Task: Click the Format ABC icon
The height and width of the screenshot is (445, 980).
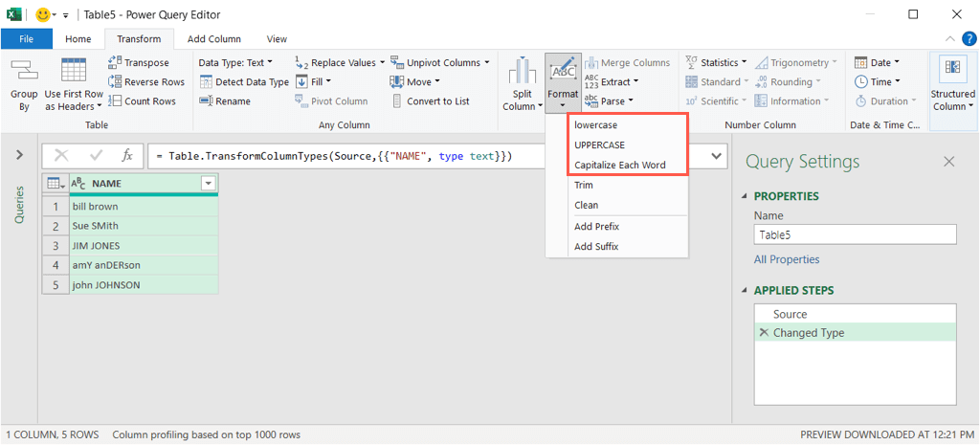Action: [563, 71]
